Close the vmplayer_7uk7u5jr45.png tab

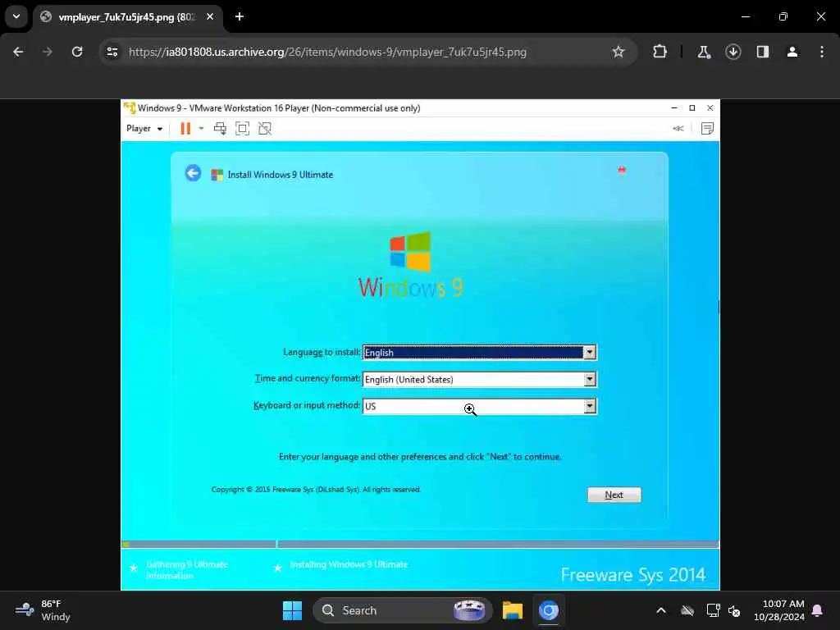(210, 16)
